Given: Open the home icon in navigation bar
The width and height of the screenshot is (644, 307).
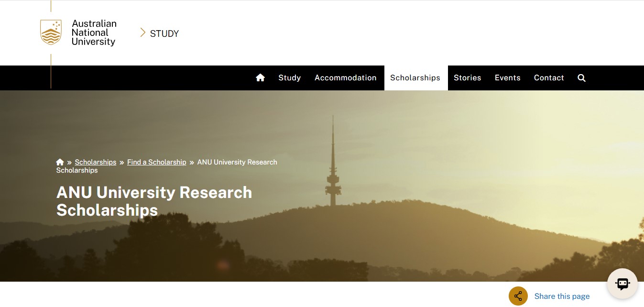Looking at the screenshot, I should pyautogui.click(x=260, y=77).
